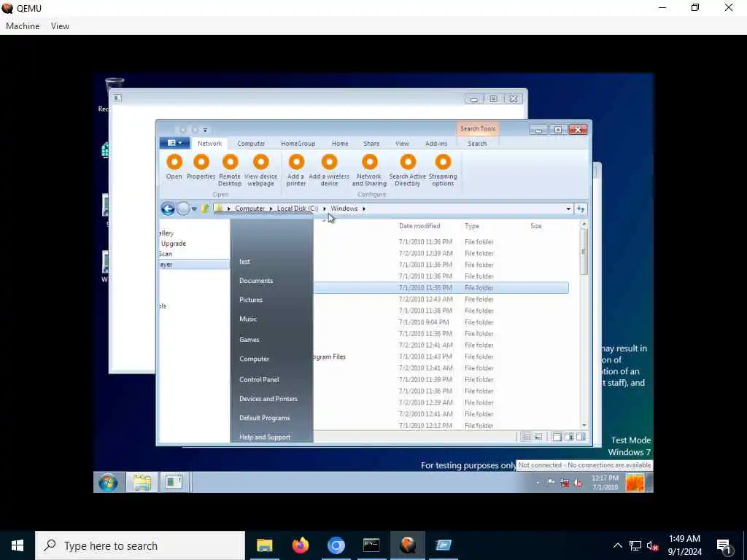Click Help and Support link
Viewport: 747px width, 560px height.
[x=265, y=437]
